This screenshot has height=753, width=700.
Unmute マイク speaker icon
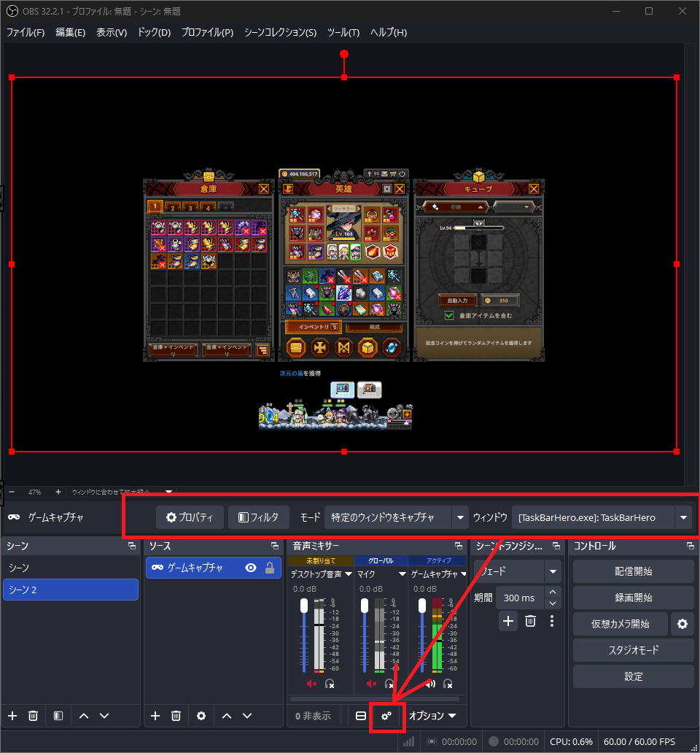click(x=371, y=684)
